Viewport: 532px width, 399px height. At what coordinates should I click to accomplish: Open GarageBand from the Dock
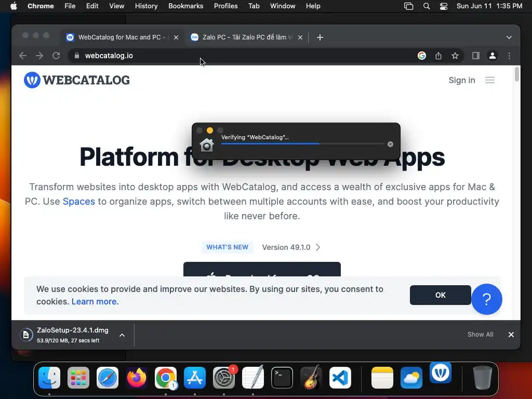coord(311,377)
